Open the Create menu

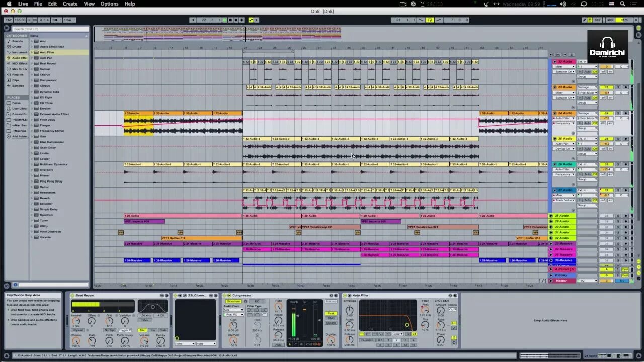(70, 4)
